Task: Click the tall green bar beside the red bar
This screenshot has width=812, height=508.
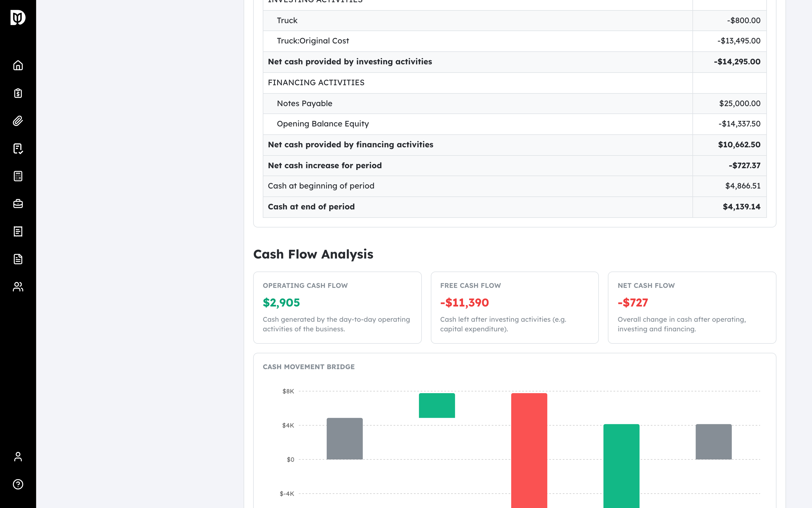Action: pyautogui.click(x=621, y=466)
